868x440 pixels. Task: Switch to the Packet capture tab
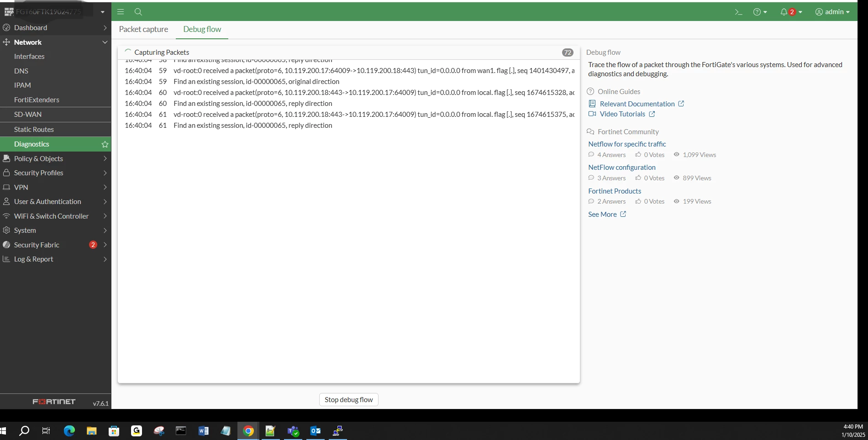coord(143,29)
